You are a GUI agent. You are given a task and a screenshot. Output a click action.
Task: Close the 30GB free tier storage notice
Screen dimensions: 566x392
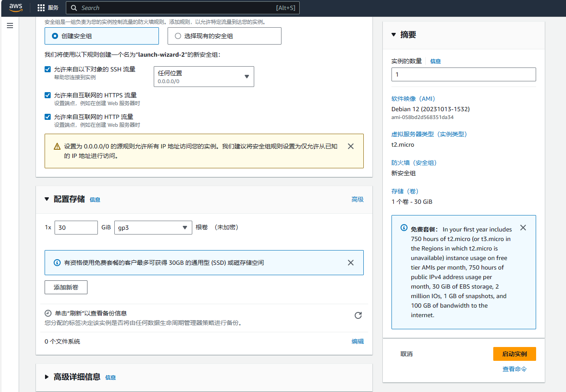(351, 263)
